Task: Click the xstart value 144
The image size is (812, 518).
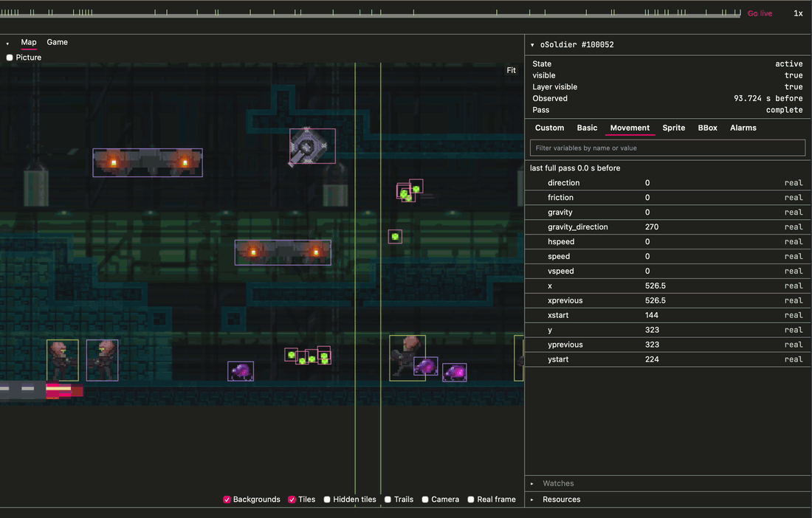Action: coord(652,315)
